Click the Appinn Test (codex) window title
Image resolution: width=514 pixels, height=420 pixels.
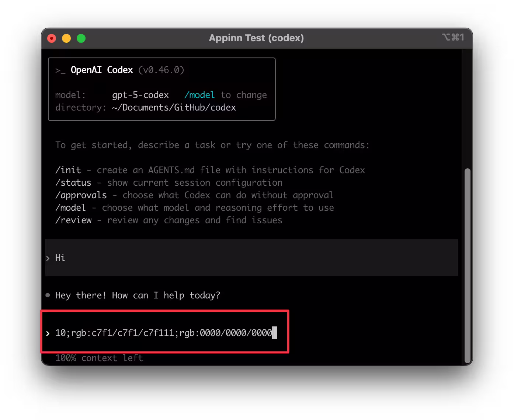pos(256,38)
